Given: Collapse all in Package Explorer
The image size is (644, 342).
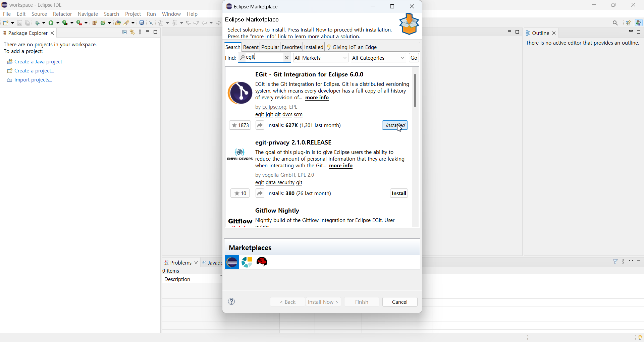Looking at the screenshot, I should tap(124, 32).
